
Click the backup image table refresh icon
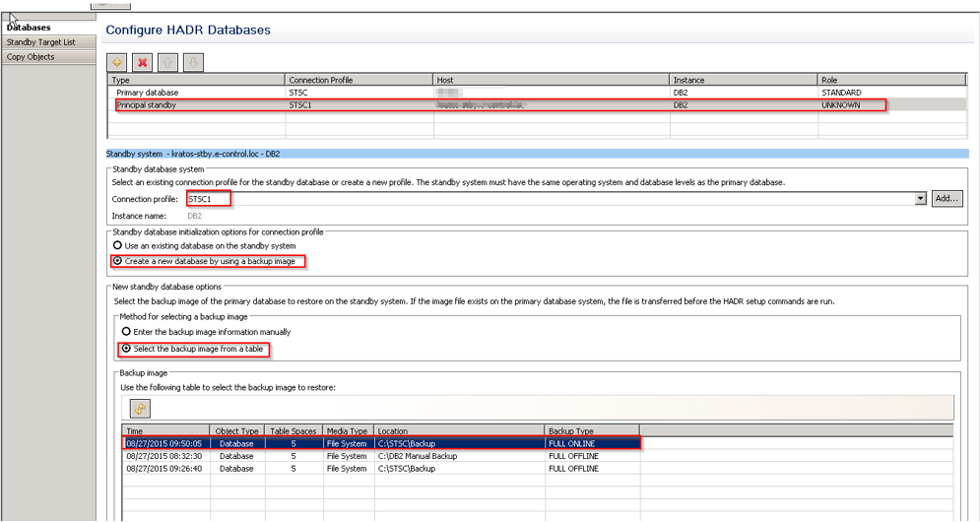point(140,408)
